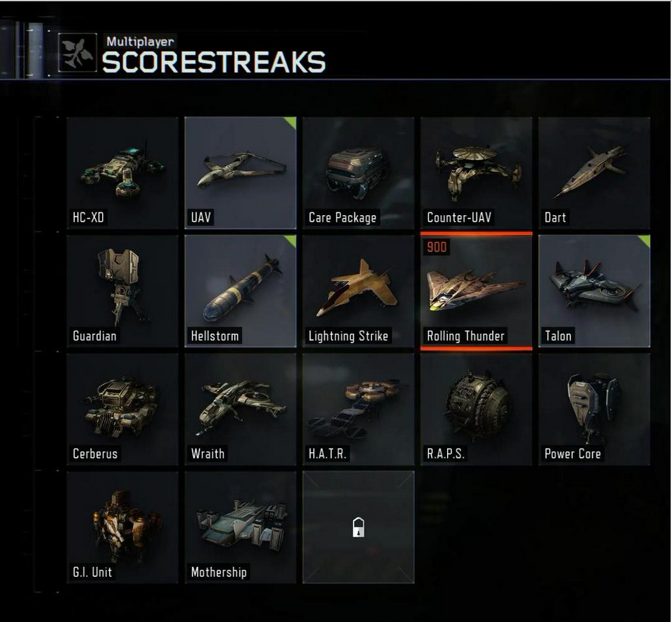672x622 pixels.
Task: Click the highlighted Rolling Thunder tile
Action: click(x=476, y=291)
